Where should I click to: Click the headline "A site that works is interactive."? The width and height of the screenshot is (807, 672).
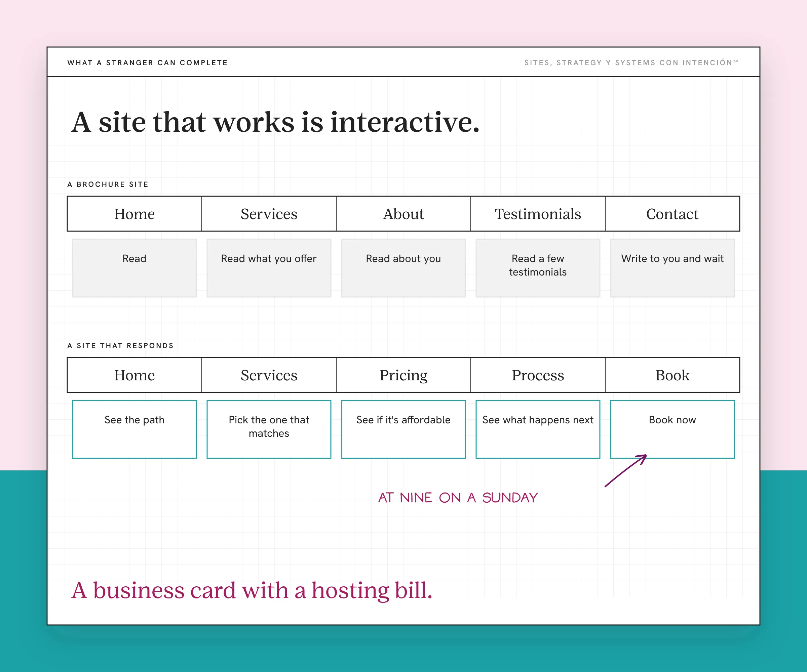(x=275, y=122)
